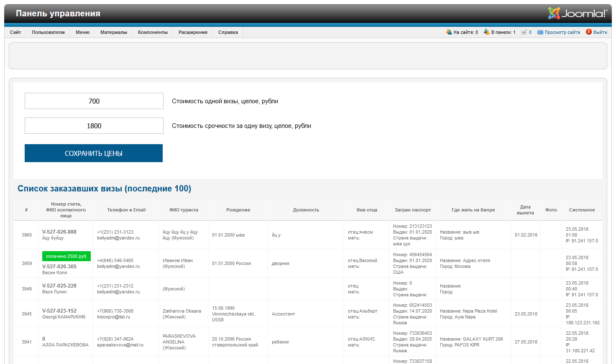Click the "Имя отца" column header

pyautogui.click(x=367, y=210)
